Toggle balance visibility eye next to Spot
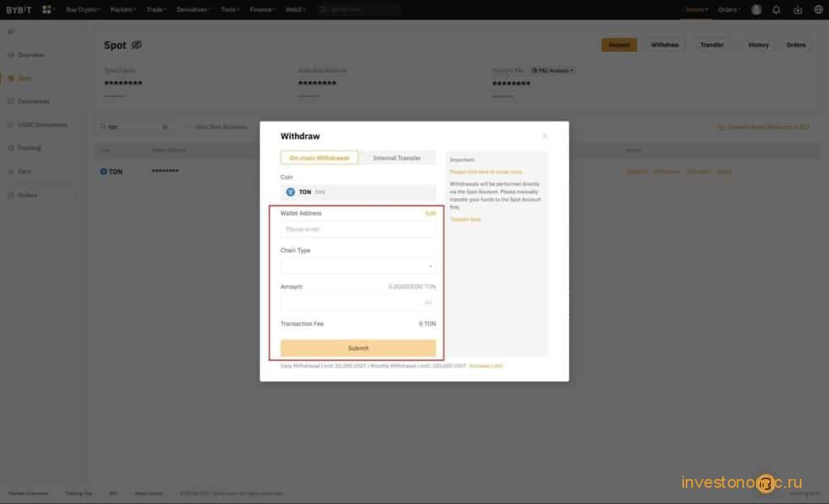The image size is (829, 504). pyautogui.click(x=136, y=45)
